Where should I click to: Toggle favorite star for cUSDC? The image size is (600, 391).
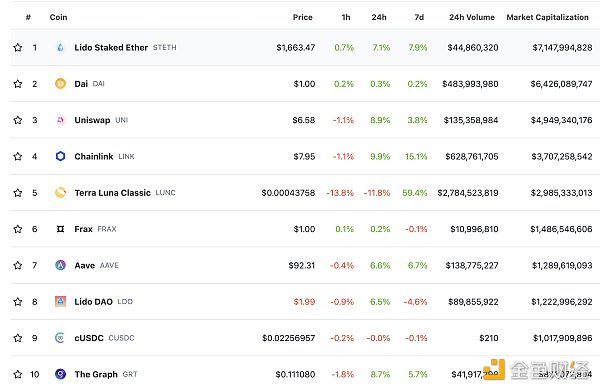click(18, 338)
